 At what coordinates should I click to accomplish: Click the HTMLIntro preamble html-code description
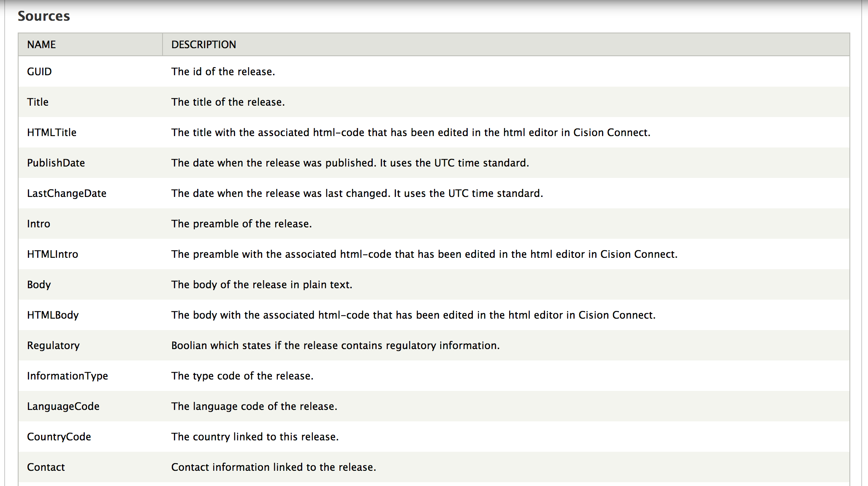point(424,254)
